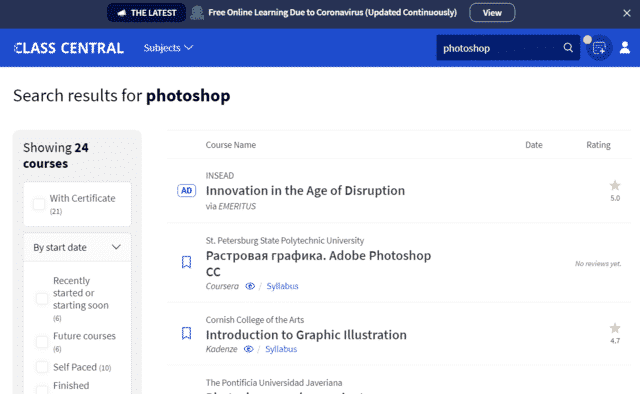
Task: Click the Class Central logo
Action: point(69,48)
